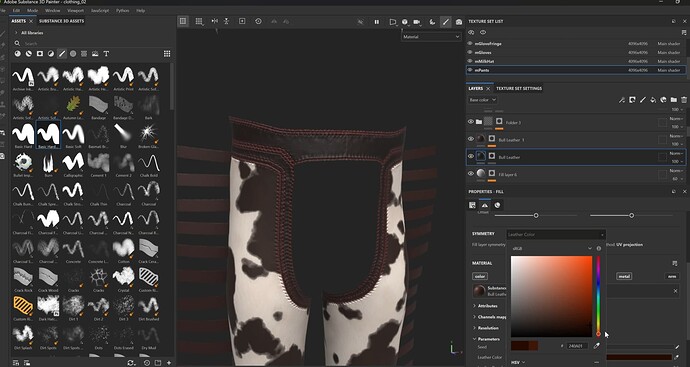Expand the Attributes section
Screen dimensions: 690x367
(474, 305)
